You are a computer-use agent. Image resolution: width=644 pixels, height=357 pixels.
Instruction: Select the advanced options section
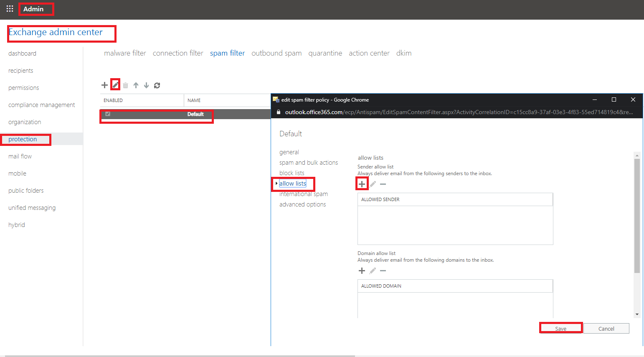(x=303, y=204)
